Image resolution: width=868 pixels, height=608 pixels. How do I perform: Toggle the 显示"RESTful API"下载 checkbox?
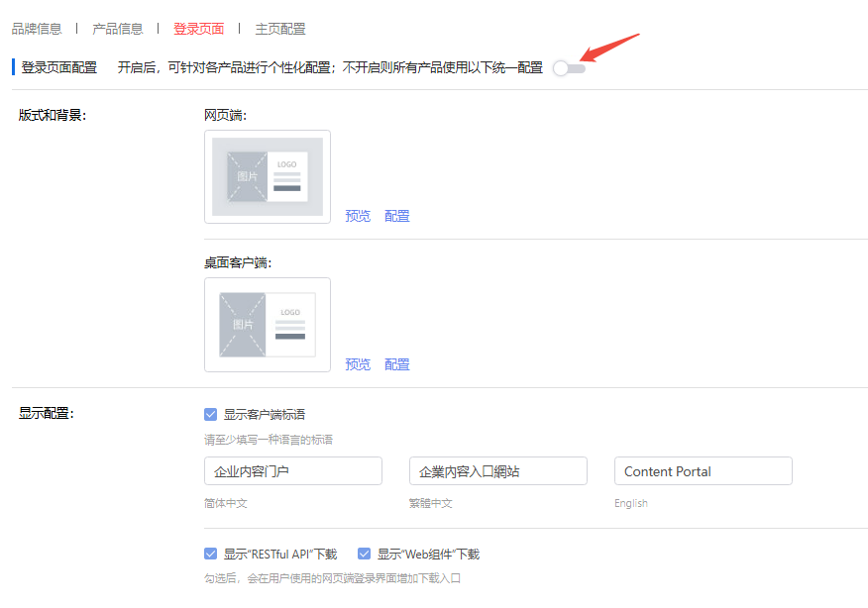click(x=210, y=555)
